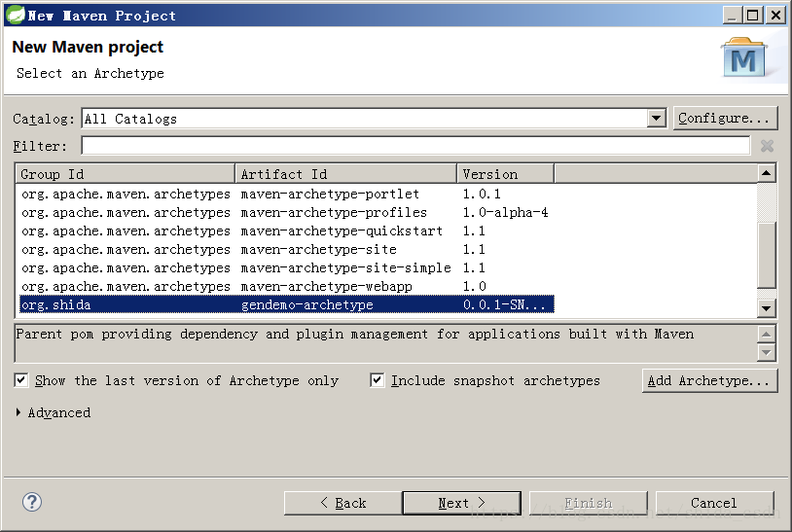
Task: Click the Add Archetype... button
Action: point(709,380)
